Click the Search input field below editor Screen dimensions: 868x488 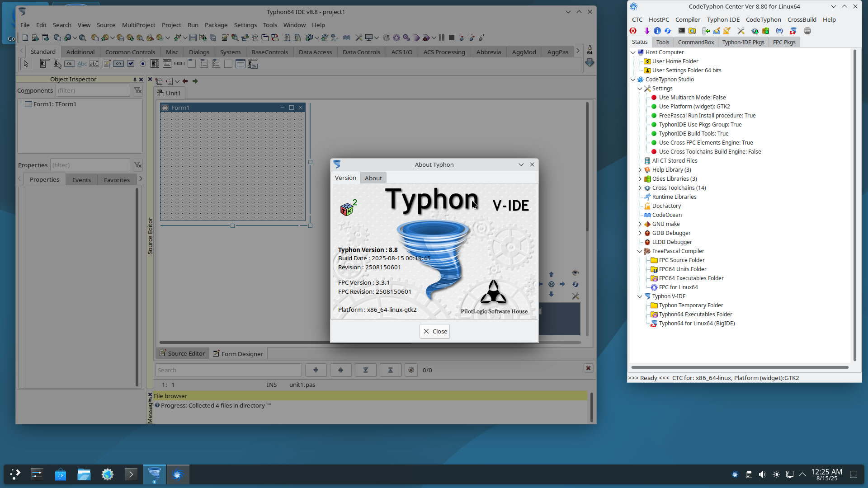click(x=228, y=370)
